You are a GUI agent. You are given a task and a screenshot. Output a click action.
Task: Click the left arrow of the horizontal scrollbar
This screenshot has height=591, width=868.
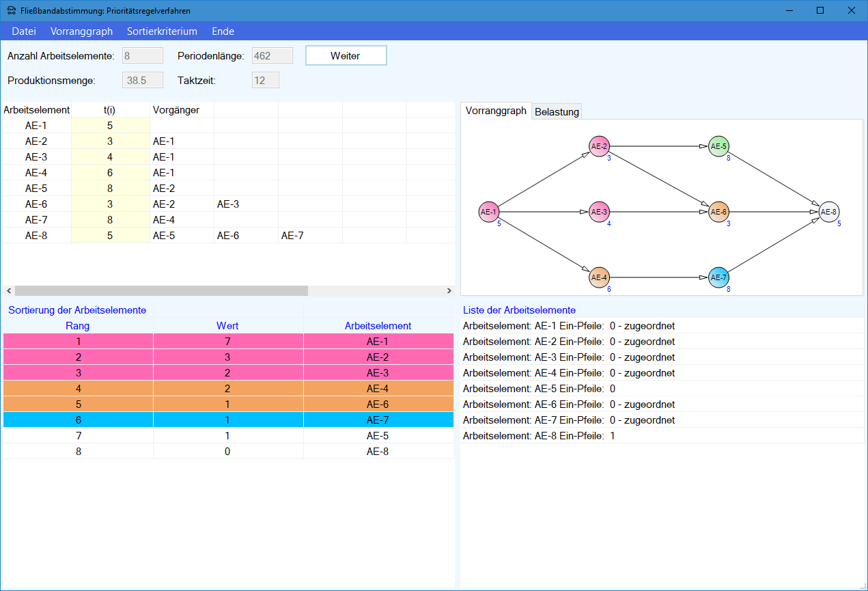[x=8, y=290]
